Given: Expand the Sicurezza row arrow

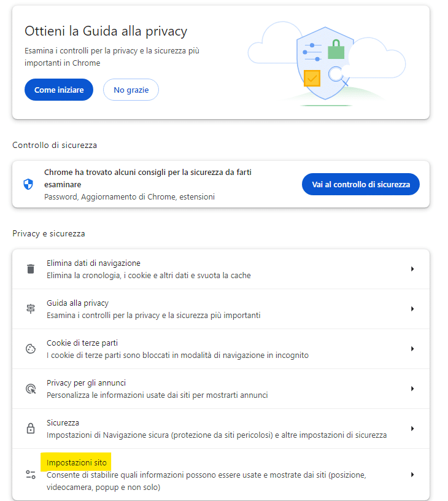Looking at the screenshot, I should pos(412,429).
